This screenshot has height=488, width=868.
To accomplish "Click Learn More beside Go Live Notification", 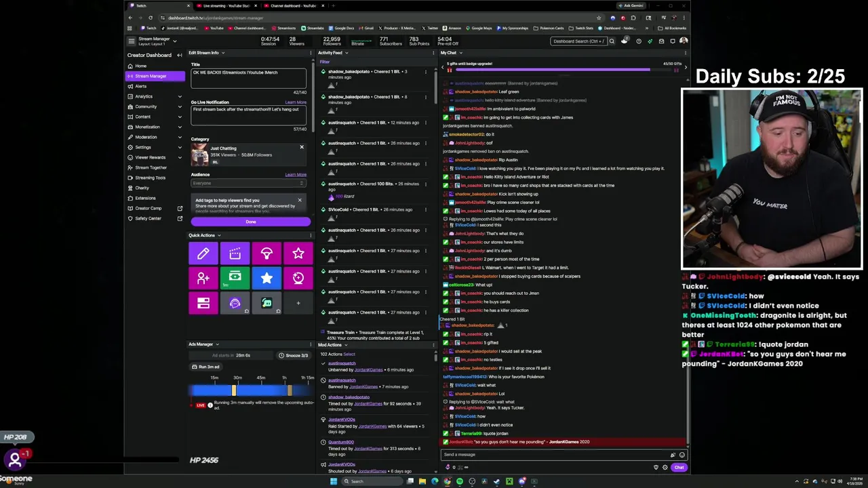I will [x=296, y=102].
